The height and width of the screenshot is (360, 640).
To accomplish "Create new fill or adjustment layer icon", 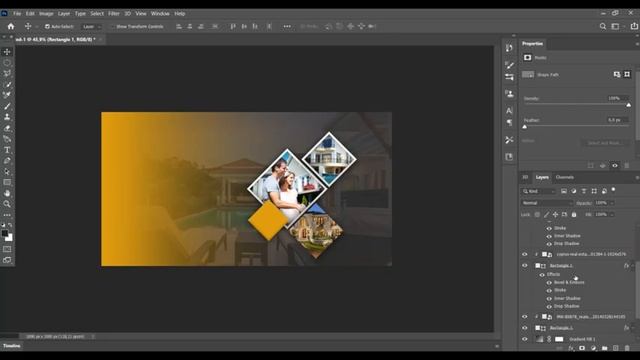I will point(593,348).
